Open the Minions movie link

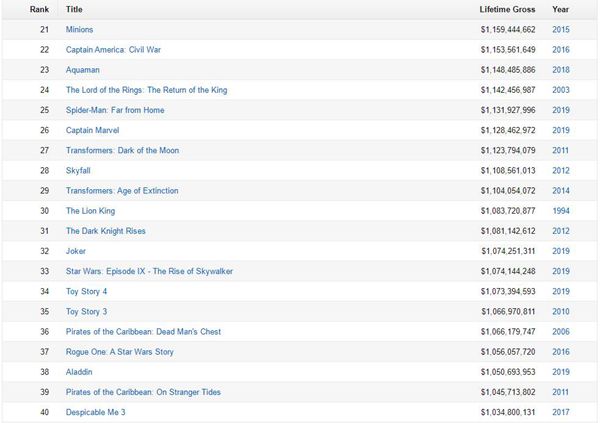[79, 29]
